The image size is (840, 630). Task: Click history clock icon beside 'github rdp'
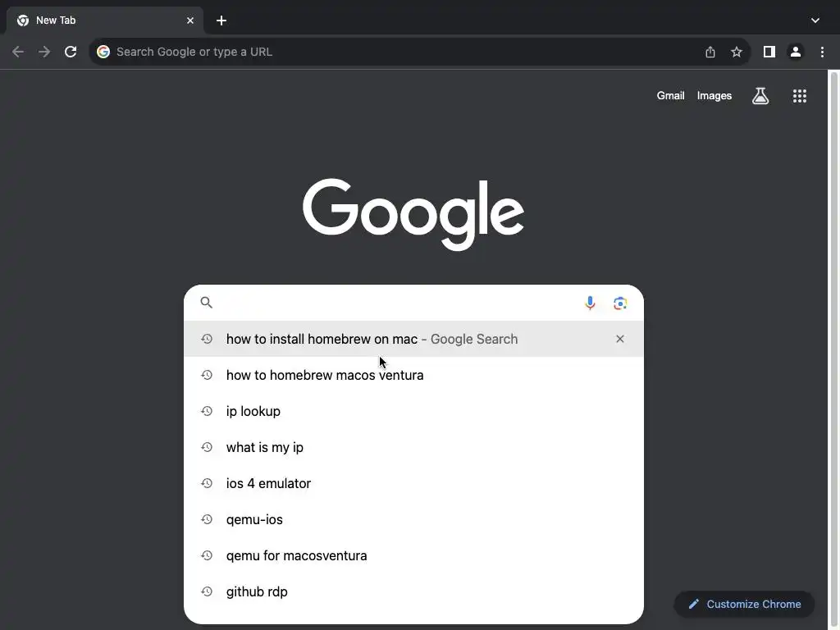click(207, 591)
